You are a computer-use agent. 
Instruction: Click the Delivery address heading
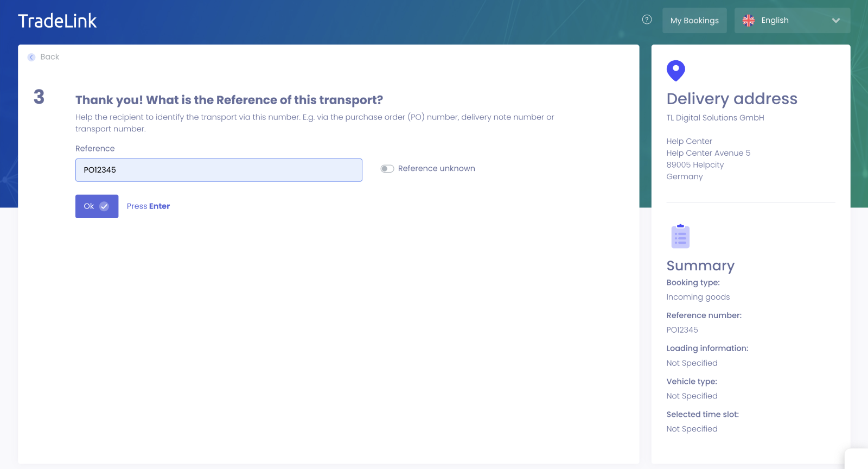732,99
